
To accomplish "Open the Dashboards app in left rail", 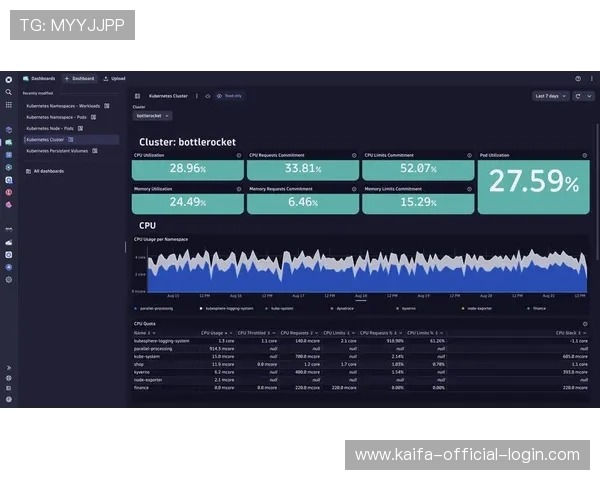I will [8, 142].
